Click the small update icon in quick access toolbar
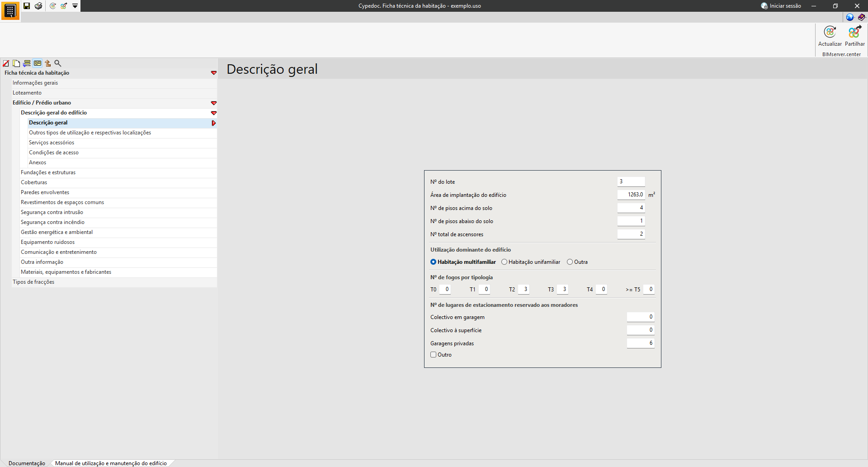Image resolution: width=868 pixels, height=467 pixels. click(53, 6)
